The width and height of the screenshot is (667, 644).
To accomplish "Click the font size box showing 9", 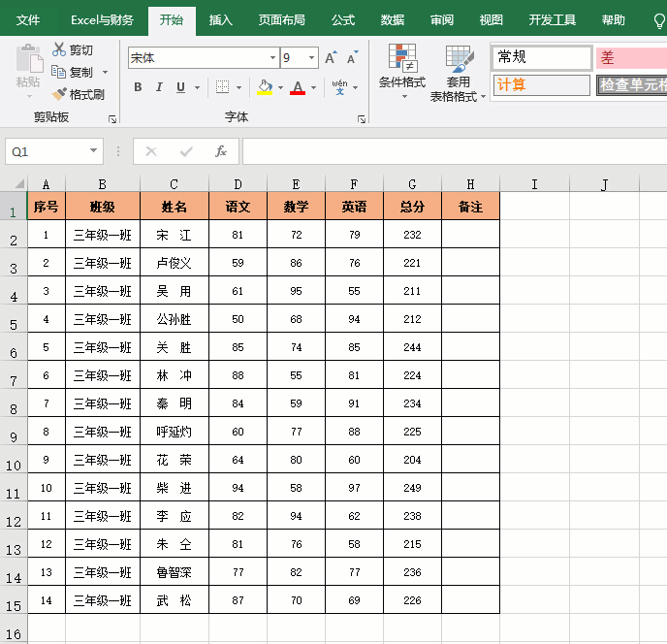I will point(293,57).
